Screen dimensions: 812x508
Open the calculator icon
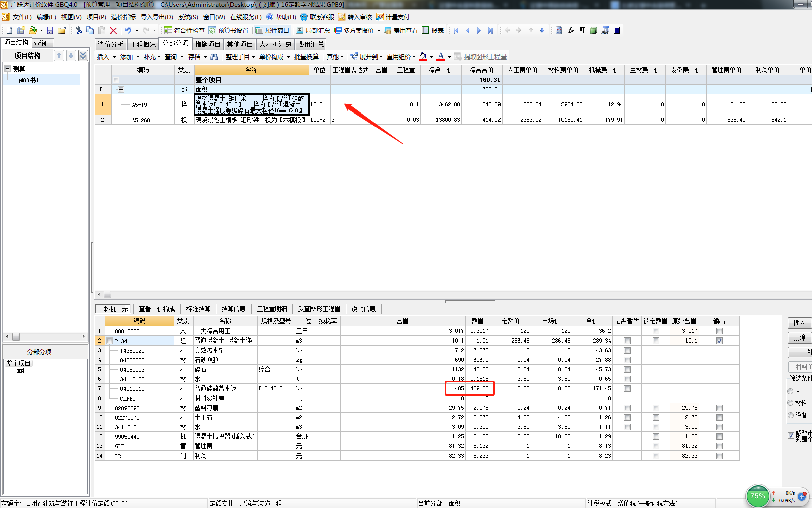click(x=559, y=31)
